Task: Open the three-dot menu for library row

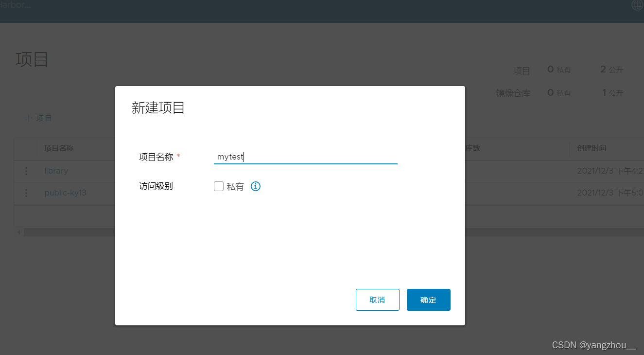Action: (26, 171)
